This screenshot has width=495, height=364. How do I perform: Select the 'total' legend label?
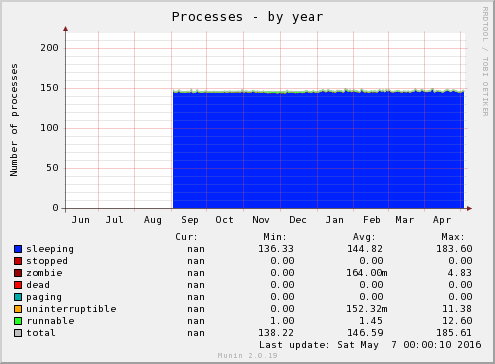41,333
